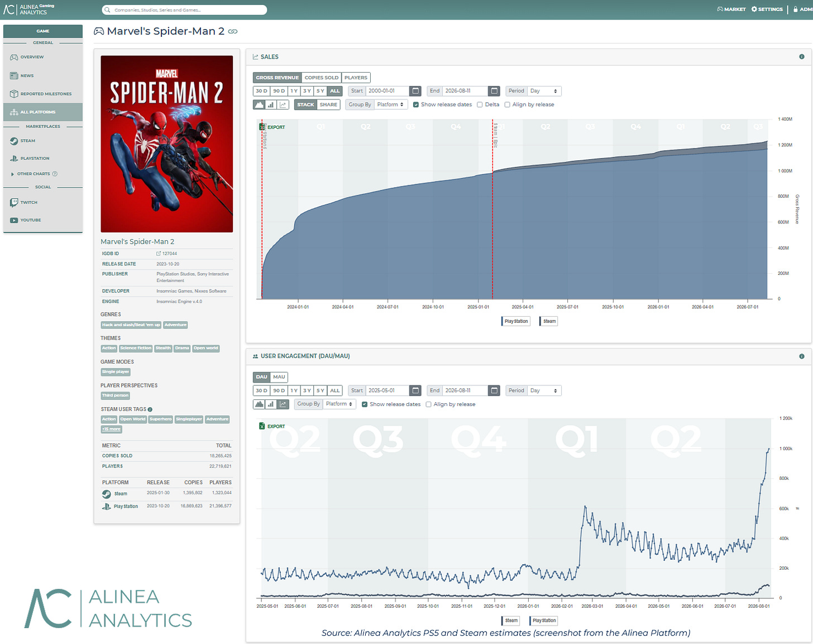This screenshot has width=813, height=644.
Task: Select All Platforms in the sidebar
Action: click(x=43, y=112)
